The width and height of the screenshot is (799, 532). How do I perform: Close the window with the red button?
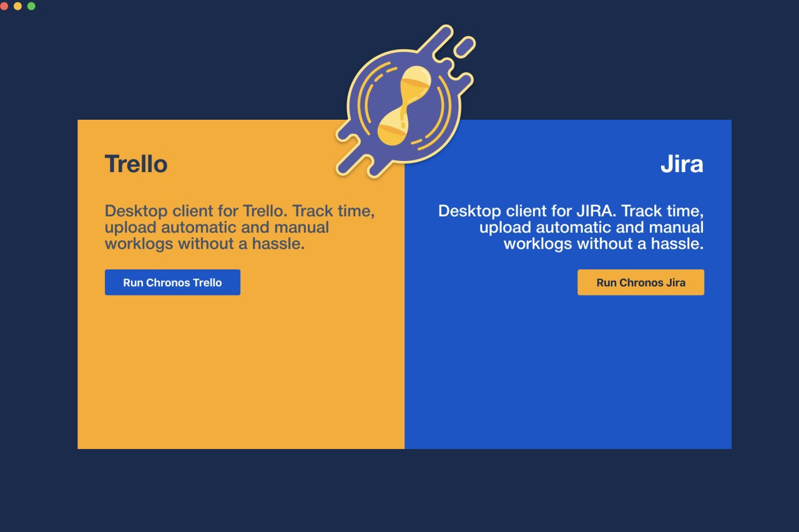pyautogui.click(x=4, y=6)
